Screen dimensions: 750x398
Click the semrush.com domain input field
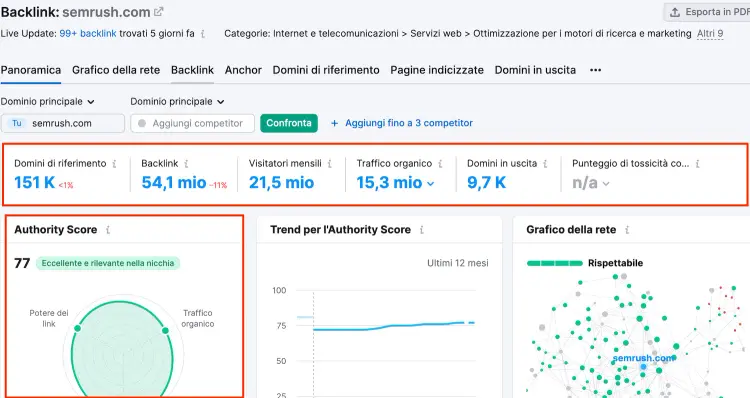[63, 123]
